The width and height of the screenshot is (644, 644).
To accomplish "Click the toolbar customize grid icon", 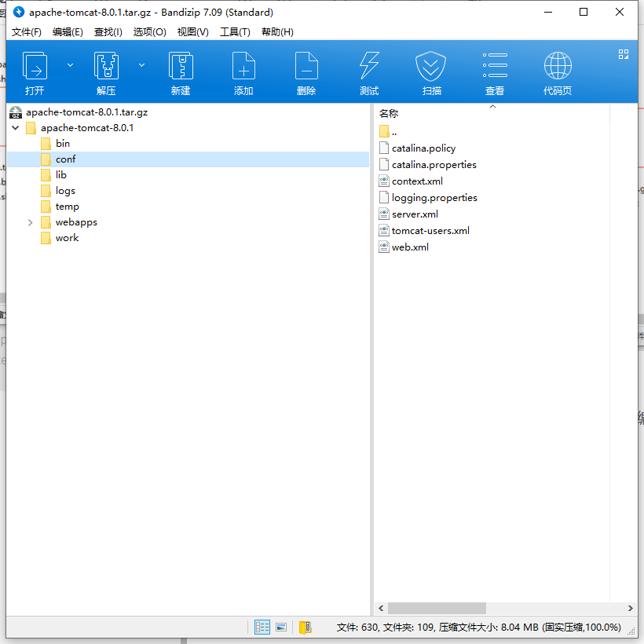I will (x=624, y=54).
